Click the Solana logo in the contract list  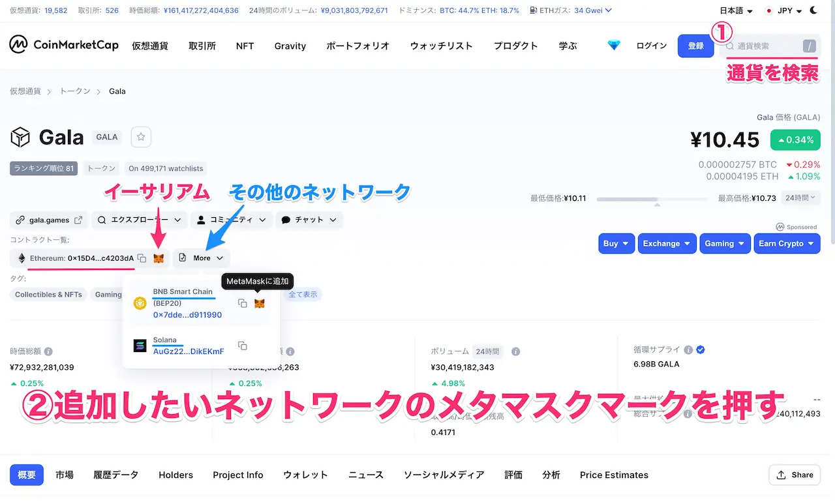(x=140, y=346)
